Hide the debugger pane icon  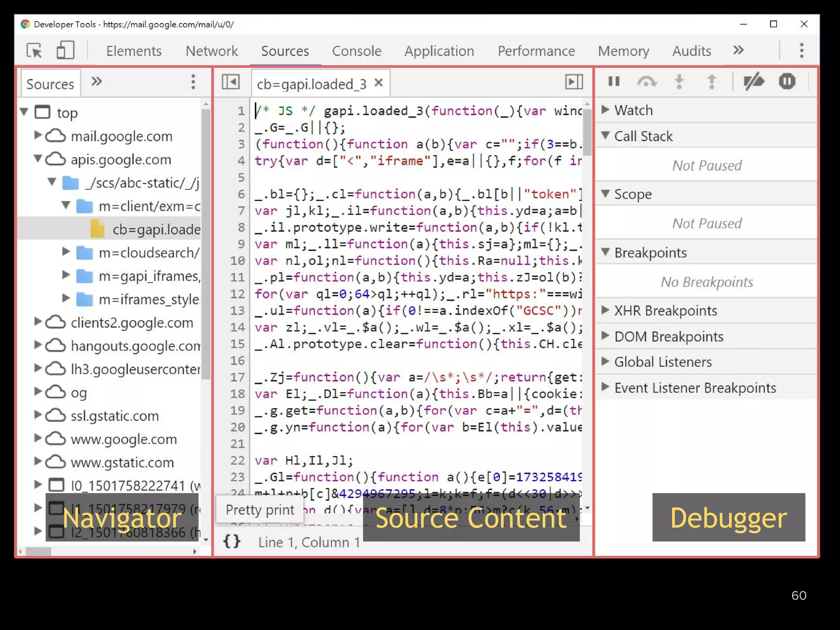574,82
